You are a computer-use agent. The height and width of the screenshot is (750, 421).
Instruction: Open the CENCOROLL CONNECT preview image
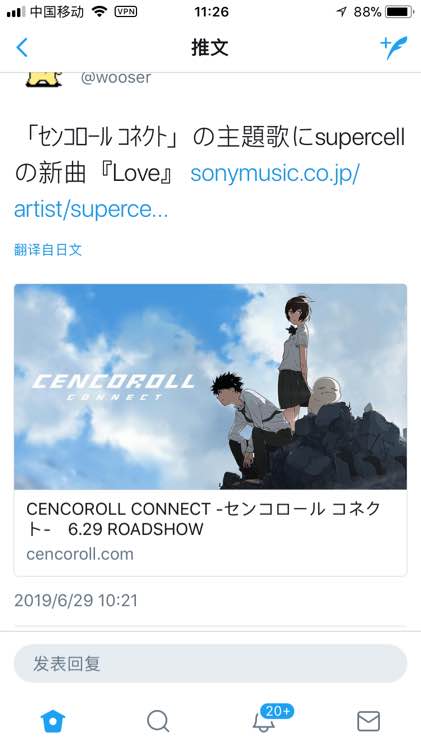coord(210,386)
